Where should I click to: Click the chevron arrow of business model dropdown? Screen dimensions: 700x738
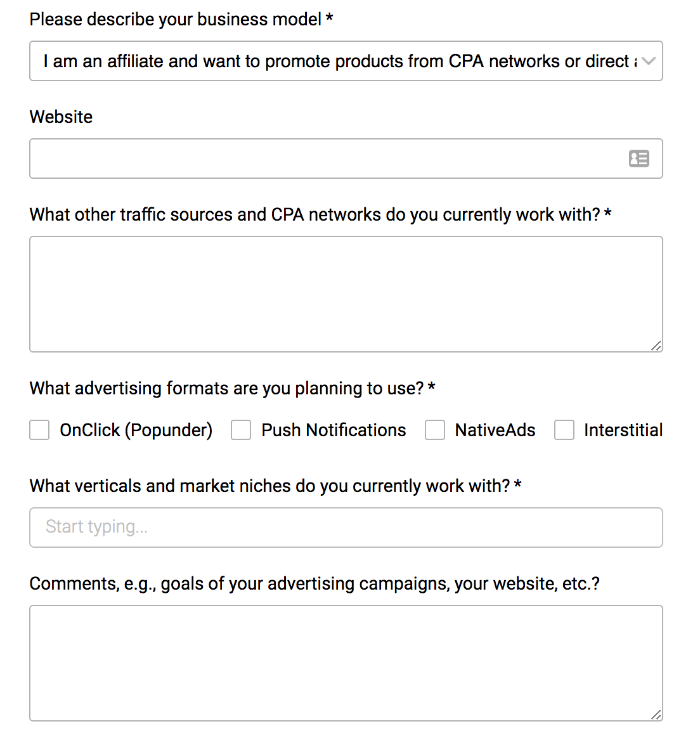[x=648, y=61]
